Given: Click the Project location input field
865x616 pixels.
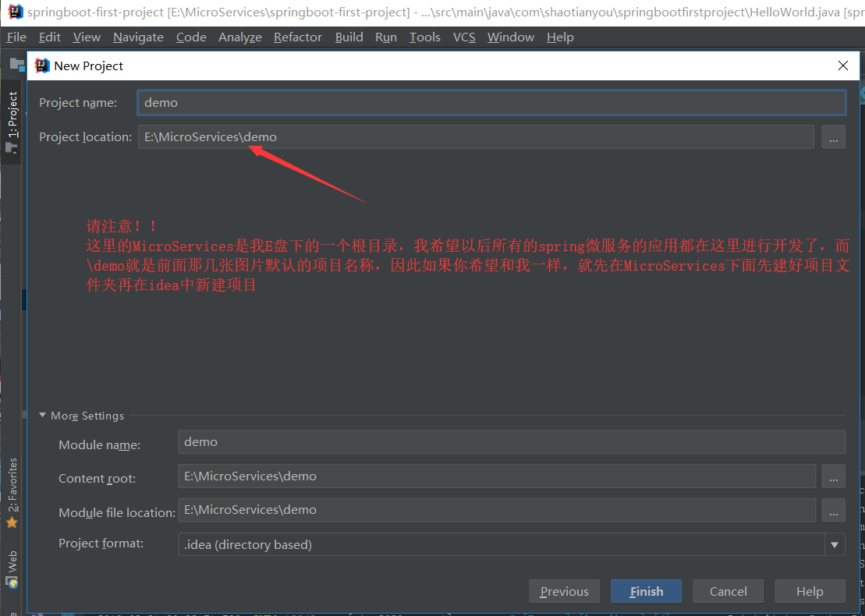Looking at the screenshot, I should [476, 136].
